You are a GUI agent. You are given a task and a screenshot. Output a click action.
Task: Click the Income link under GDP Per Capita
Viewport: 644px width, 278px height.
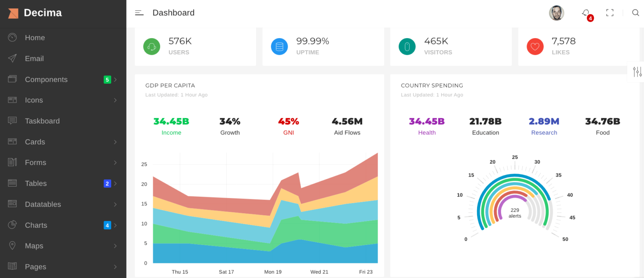[x=171, y=132]
